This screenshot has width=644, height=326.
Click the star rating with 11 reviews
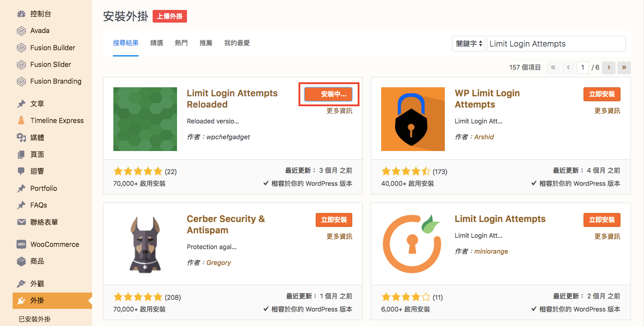(406, 297)
